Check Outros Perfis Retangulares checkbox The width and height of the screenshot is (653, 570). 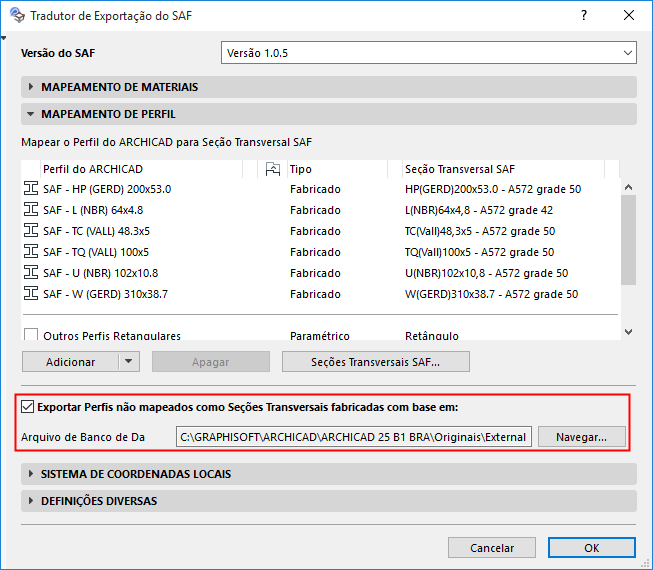point(31,334)
